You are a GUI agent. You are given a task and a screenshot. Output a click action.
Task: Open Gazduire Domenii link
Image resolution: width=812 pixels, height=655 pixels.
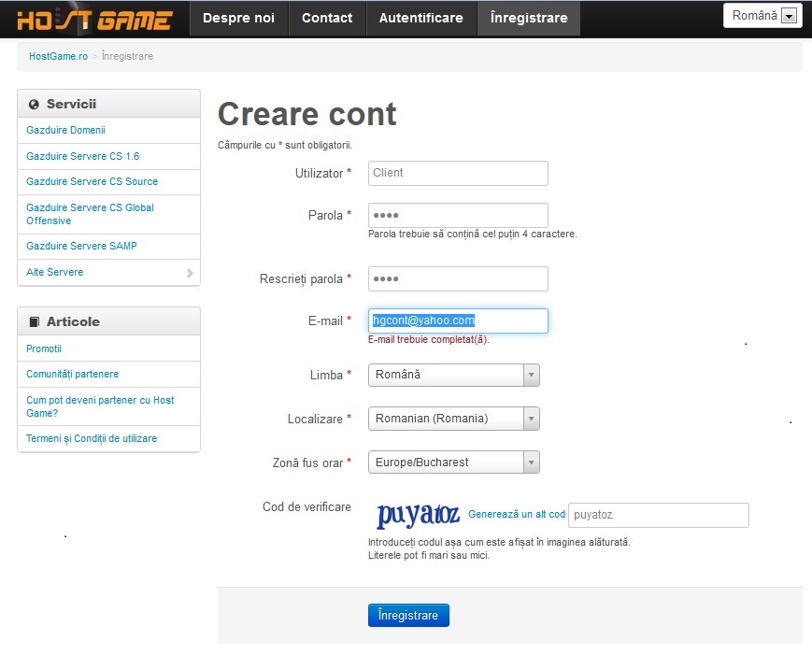pos(65,130)
